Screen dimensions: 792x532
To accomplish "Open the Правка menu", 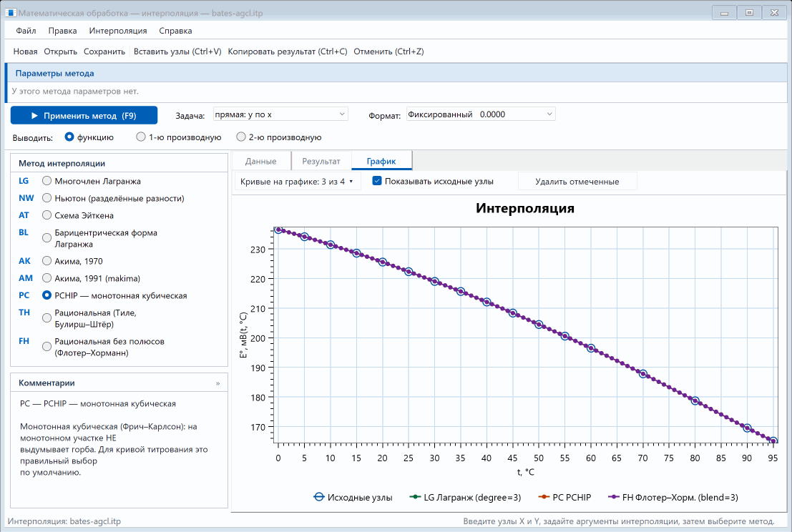I will point(63,31).
